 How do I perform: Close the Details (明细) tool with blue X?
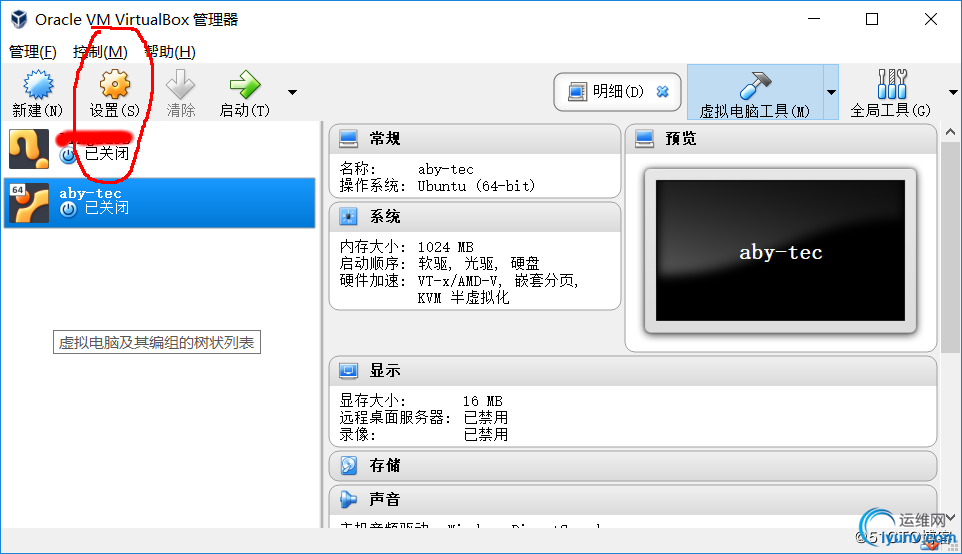663,92
